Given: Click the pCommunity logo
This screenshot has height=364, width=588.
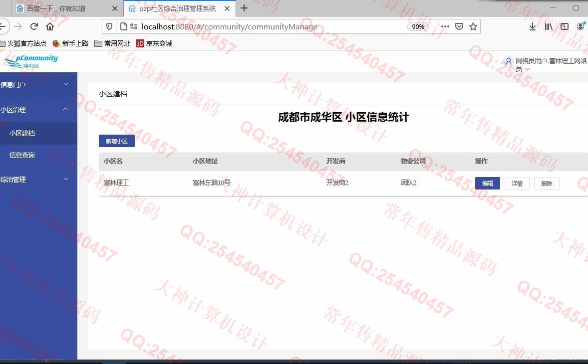Looking at the screenshot, I should [x=31, y=61].
